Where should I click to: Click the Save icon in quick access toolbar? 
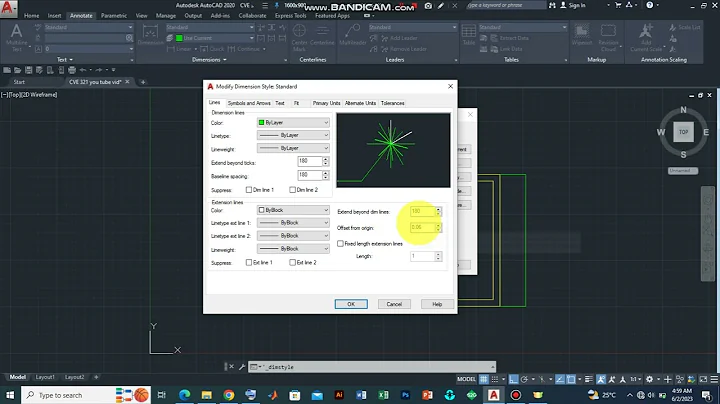click(x=28, y=70)
